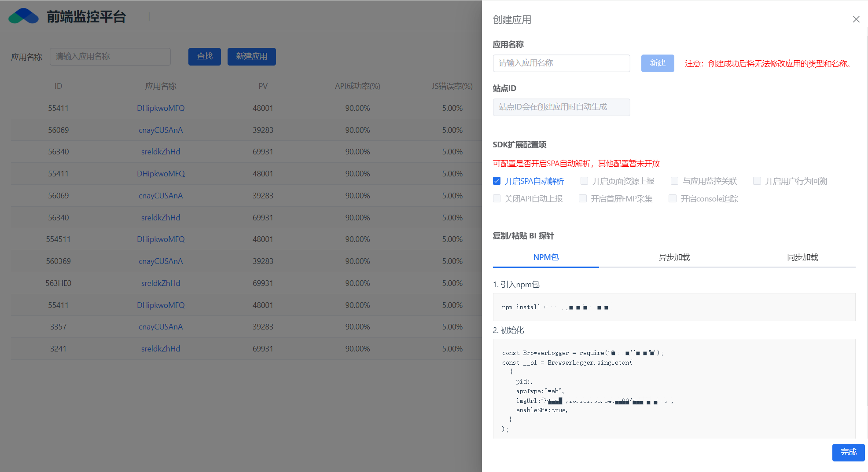This screenshot has height=472, width=868.
Task: Click the 新建 button in the drawer
Action: (x=658, y=63)
